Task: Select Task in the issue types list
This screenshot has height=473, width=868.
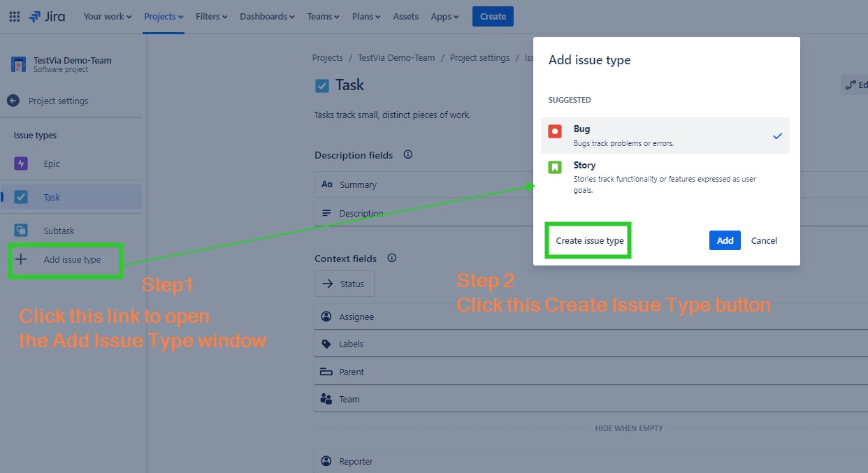Action: tap(52, 198)
